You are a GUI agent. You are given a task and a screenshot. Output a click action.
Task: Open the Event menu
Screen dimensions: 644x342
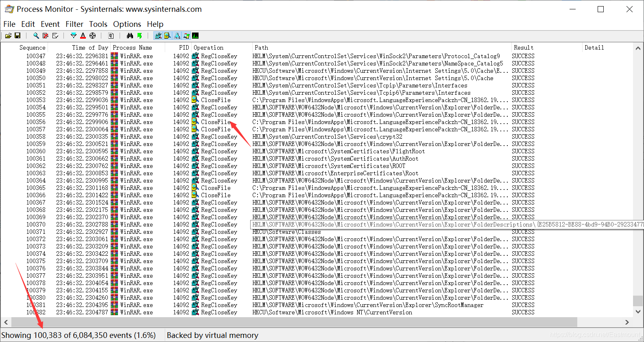pyautogui.click(x=50, y=24)
